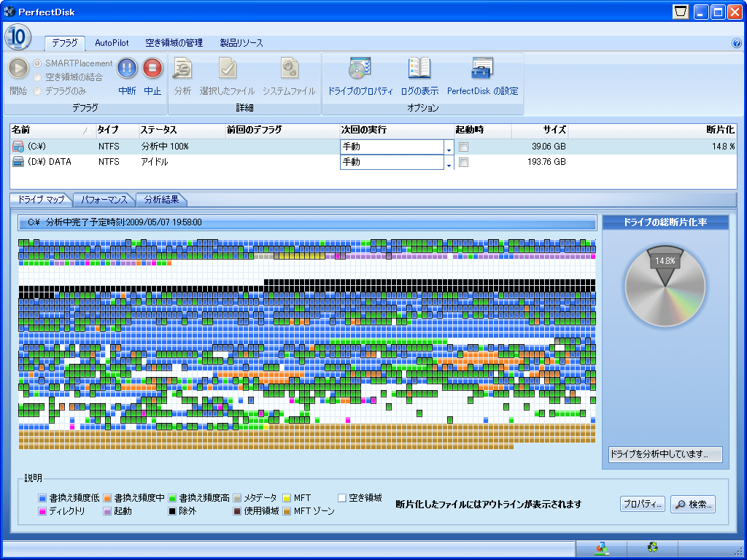Click the title bar bucket icon button
Screen dimensions: 747x560
tap(681, 12)
